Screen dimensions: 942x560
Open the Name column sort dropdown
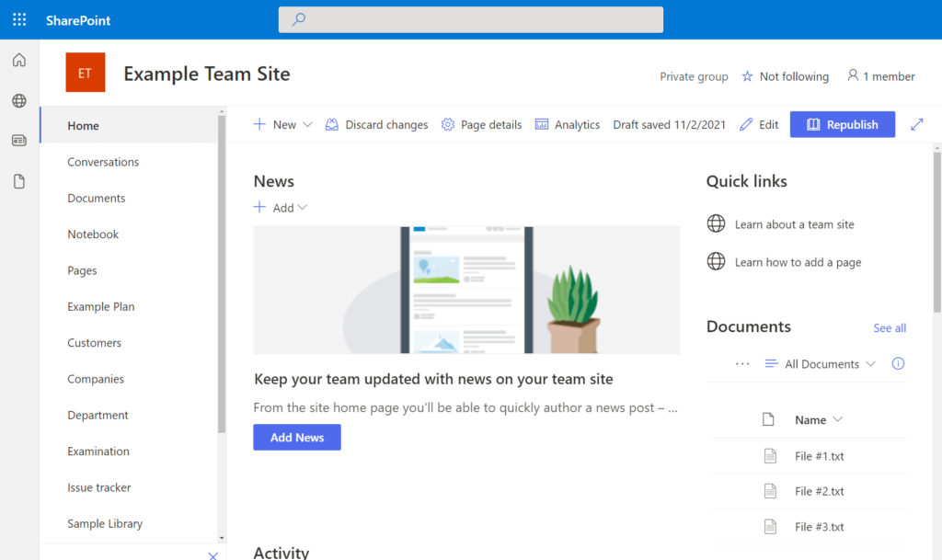click(838, 419)
